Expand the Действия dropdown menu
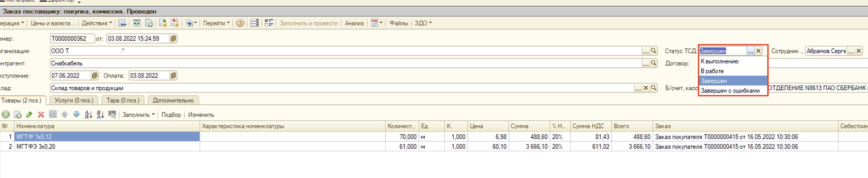 tap(97, 23)
